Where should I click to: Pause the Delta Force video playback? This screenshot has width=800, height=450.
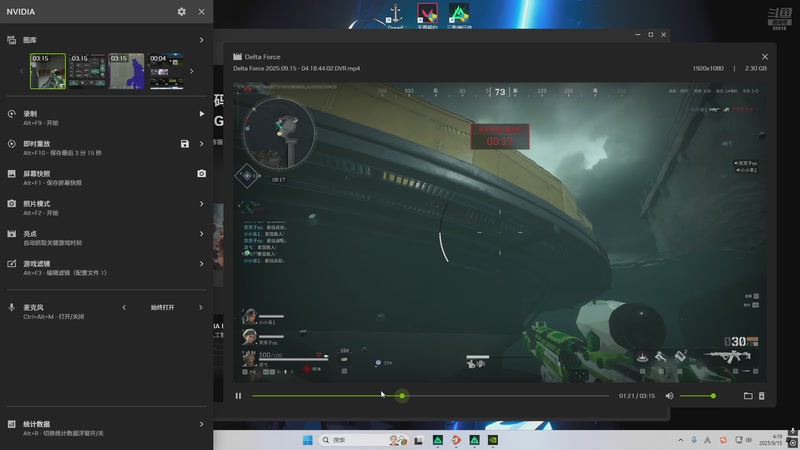(x=238, y=396)
